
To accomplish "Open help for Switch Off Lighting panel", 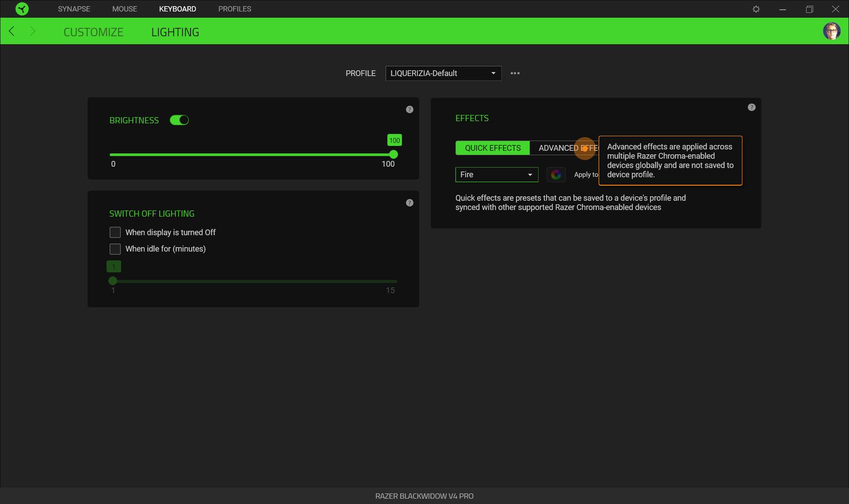I will tap(410, 203).
